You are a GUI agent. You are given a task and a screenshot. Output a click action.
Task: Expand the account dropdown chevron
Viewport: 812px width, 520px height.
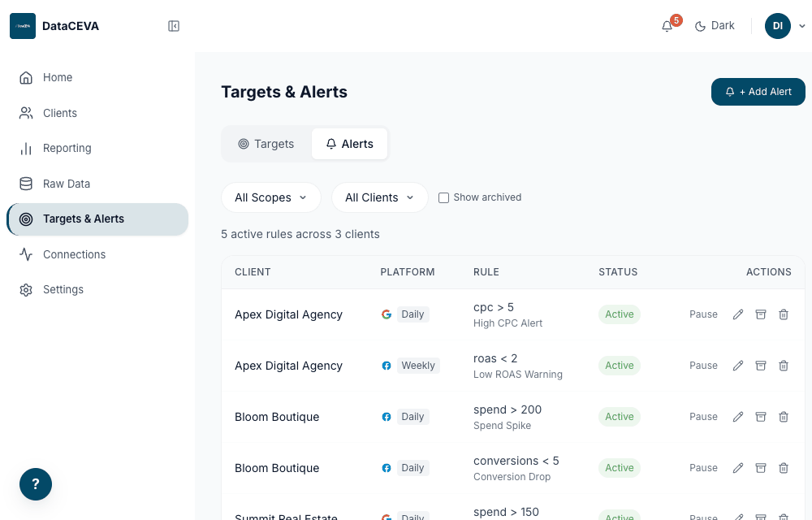(x=801, y=26)
